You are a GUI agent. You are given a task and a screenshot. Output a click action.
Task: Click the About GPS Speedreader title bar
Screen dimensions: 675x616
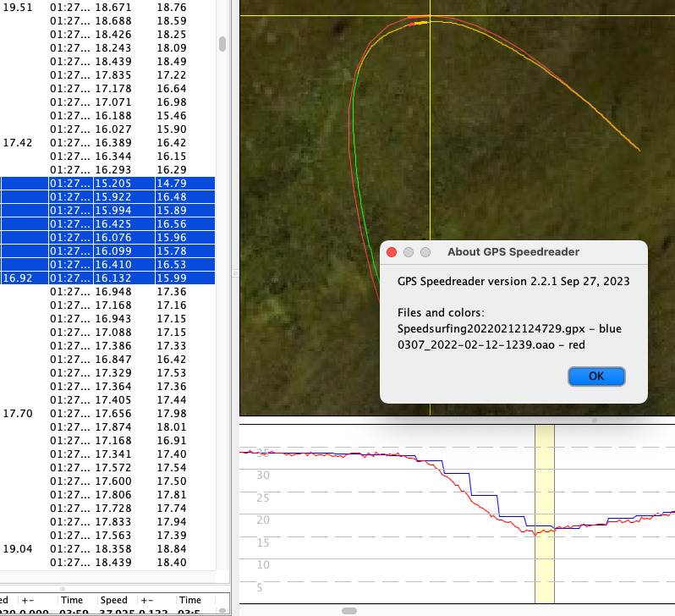tap(513, 252)
